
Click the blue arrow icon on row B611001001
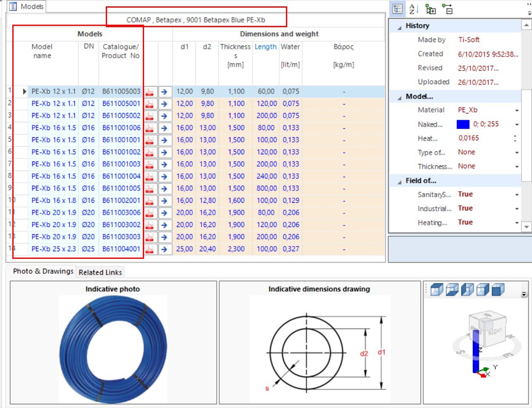pyautogui.click(x=164, y=139)
